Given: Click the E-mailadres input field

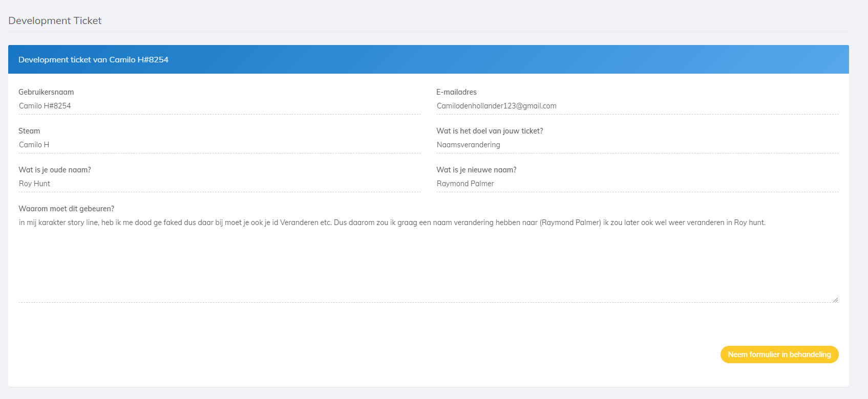Looking at the screenshot, I should pyautogui.click(x=637, y=106).
